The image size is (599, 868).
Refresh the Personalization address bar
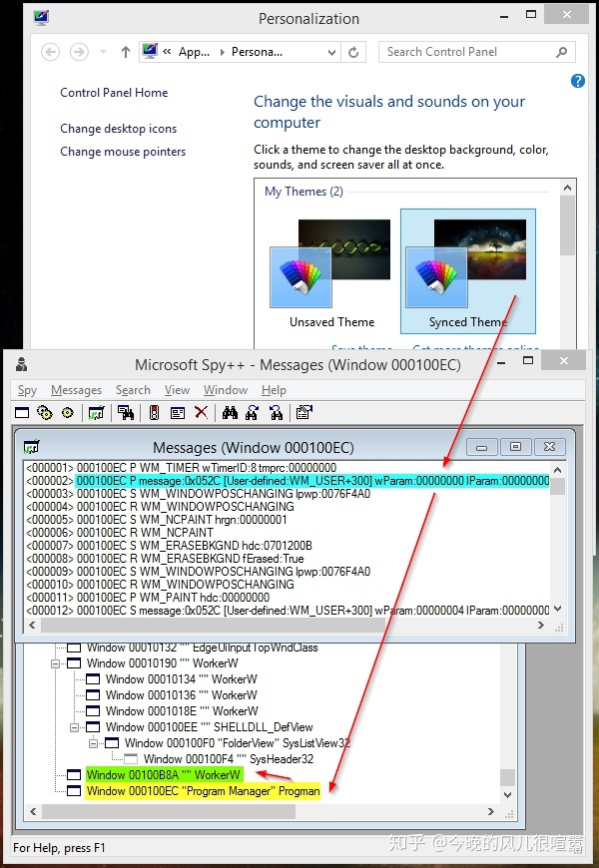pos(353,52)
